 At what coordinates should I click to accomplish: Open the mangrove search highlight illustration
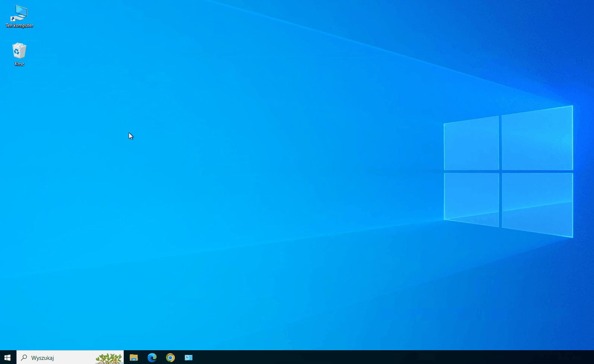coord(109,358)
